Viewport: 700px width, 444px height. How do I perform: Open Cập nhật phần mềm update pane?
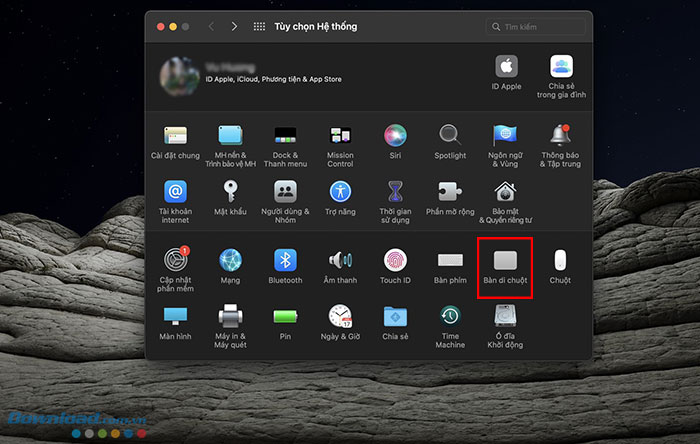click(x=175, y=261)
